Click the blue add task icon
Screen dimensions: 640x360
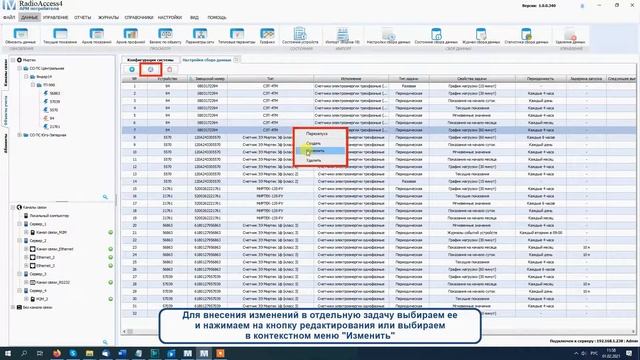tap(132, 69)
